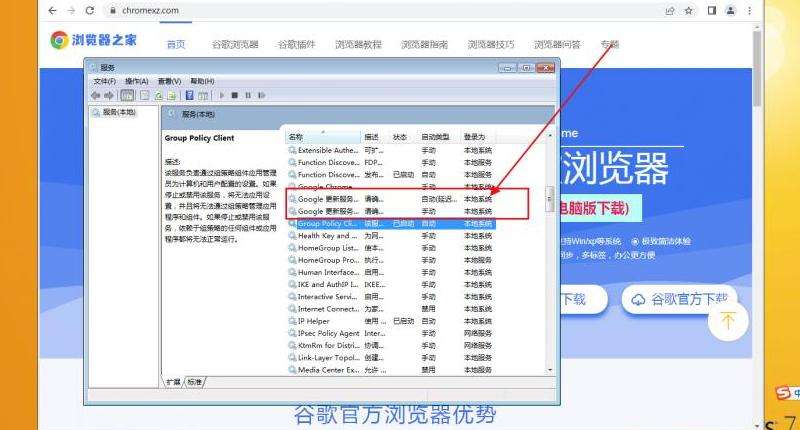800x430 pixels.
Task: Open Help via the blue question-mark toolbar icon
Action: tap(190, 95)
